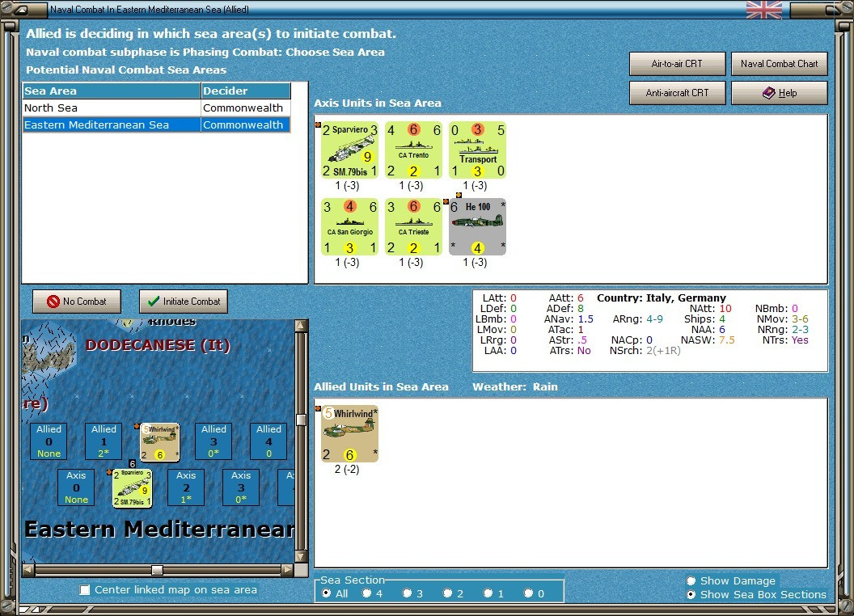Select the Whirlwind unit in Allied units panel

(x=349, y=434)
